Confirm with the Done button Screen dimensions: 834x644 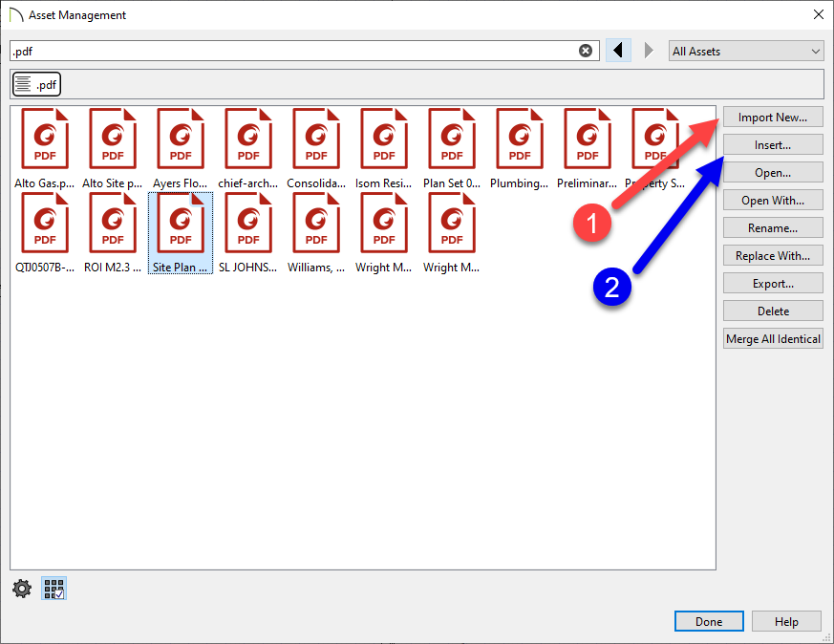tap(709, 621)
